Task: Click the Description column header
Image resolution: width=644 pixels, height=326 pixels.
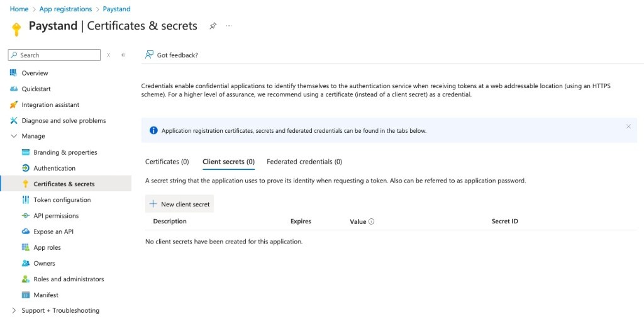Action: 170,221
